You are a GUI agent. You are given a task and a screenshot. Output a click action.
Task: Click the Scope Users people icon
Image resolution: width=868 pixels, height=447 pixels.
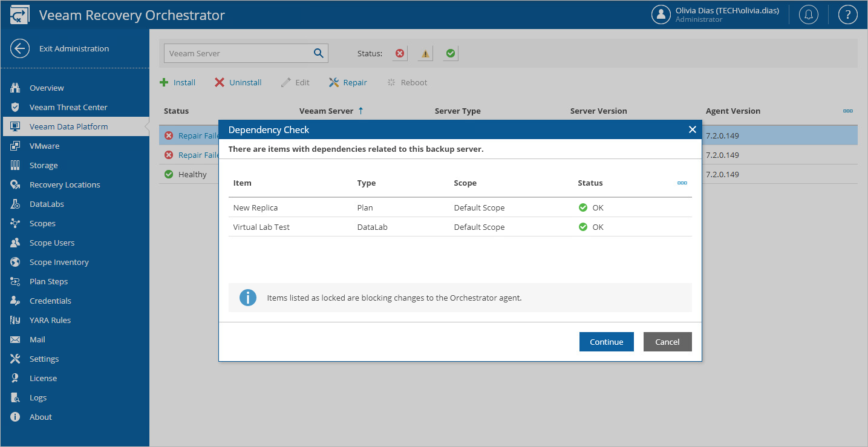click(x=16, y=243)
